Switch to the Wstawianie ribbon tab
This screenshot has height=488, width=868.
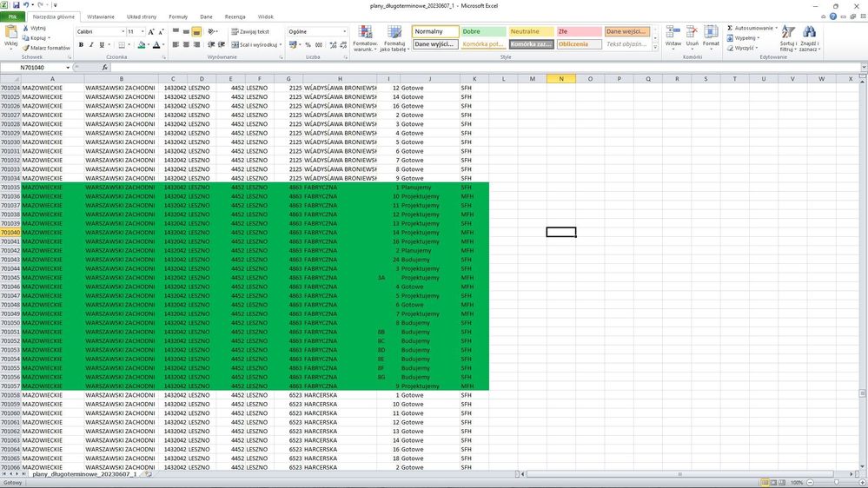point(100,16)
